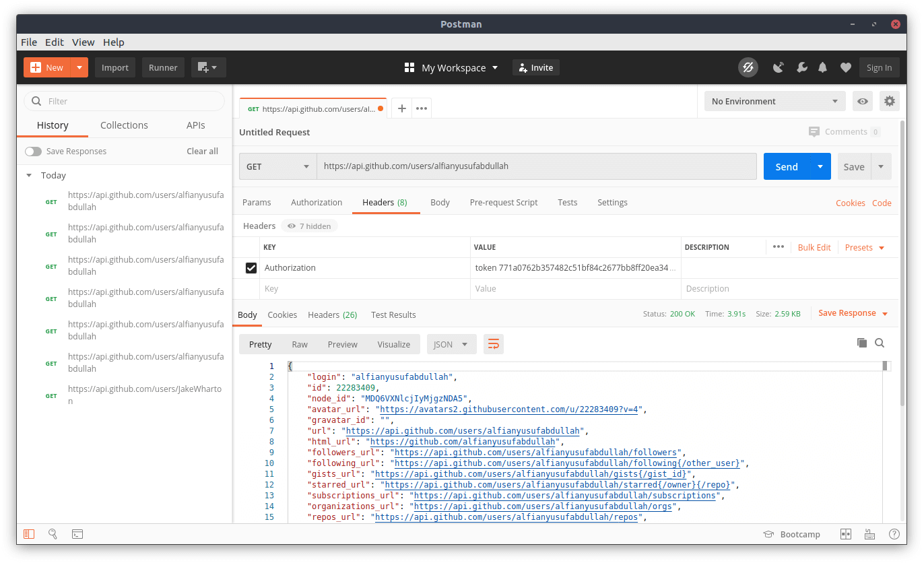924x563 pixels.
Task: Toggle the Save Responses switch
Action: coord(33,152)
